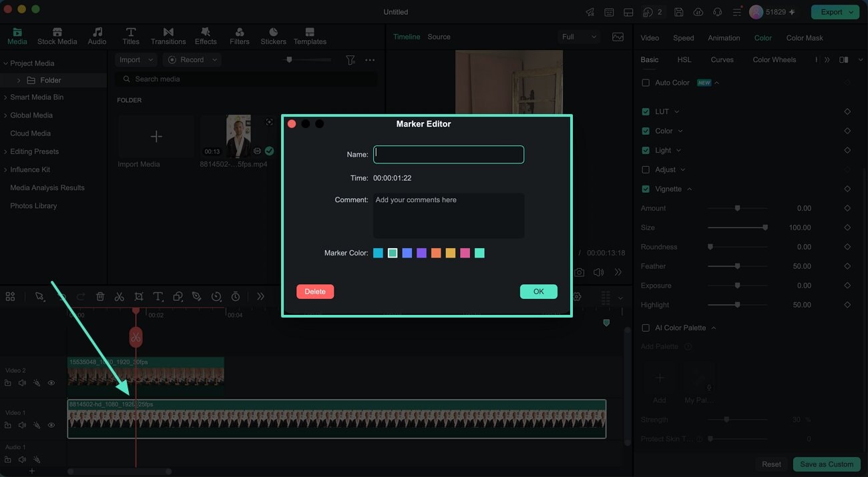
Task: Open the share send icon in title bar
Action: tap(590, 12)
